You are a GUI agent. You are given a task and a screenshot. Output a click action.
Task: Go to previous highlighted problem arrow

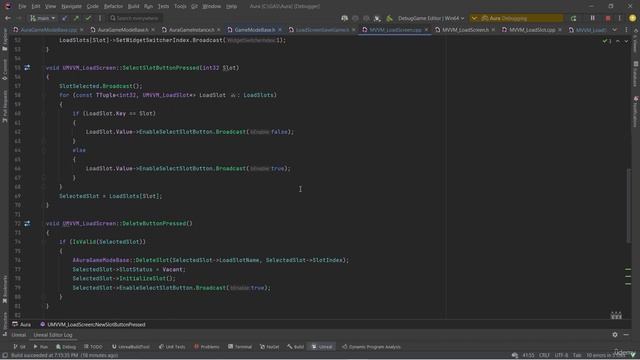point(618,41)
